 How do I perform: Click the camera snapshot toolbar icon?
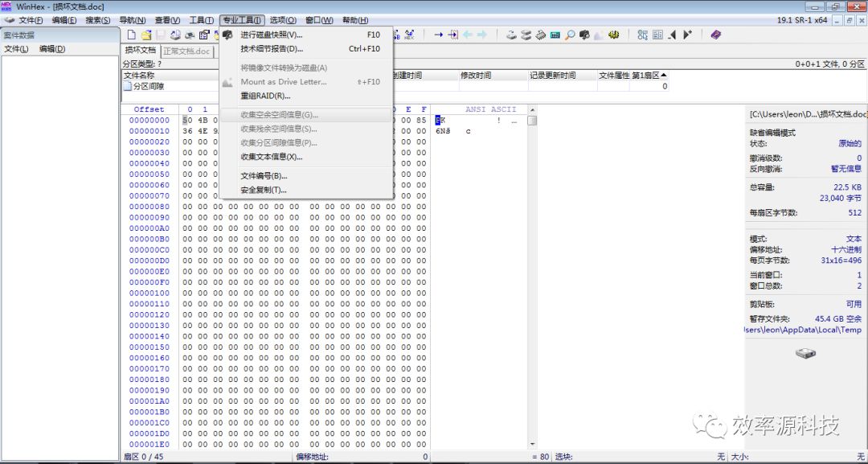point(584,35)
